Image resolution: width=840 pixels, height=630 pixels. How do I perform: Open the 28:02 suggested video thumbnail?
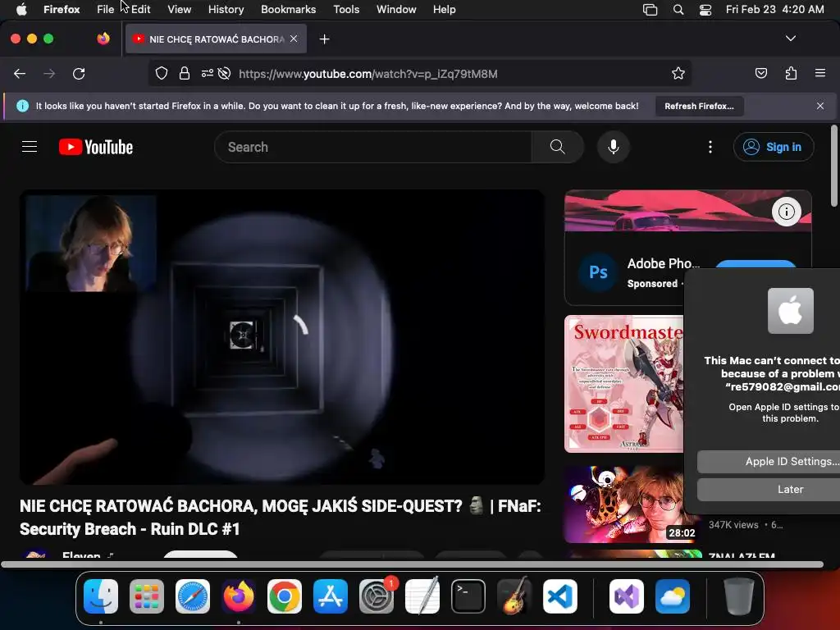[624, 504]
